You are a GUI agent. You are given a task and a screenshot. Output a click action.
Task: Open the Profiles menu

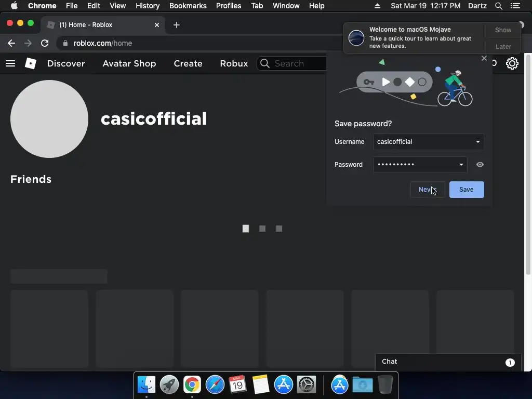tap(229, 6)
